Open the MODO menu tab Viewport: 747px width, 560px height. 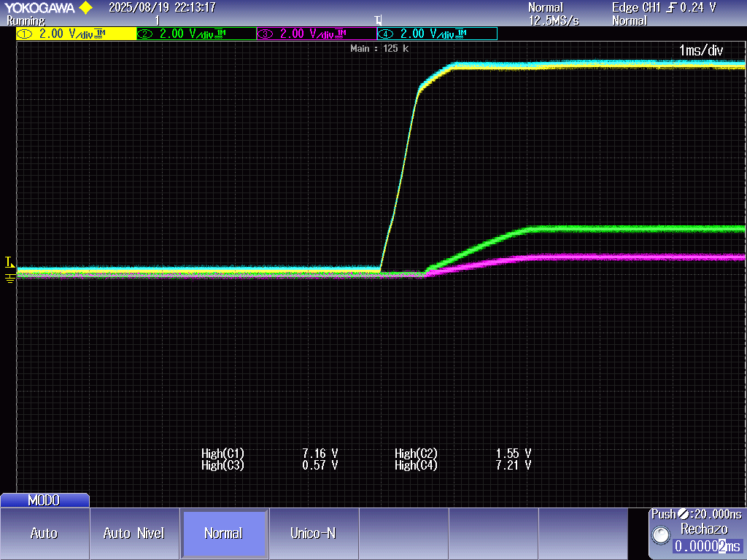coord(44,501)
